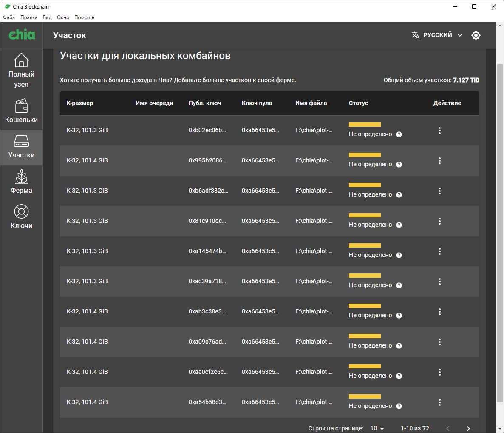
Task: Click status help icon for plot 0xb6adf382c
Action: pyautogui.click(x=399, y=195)
